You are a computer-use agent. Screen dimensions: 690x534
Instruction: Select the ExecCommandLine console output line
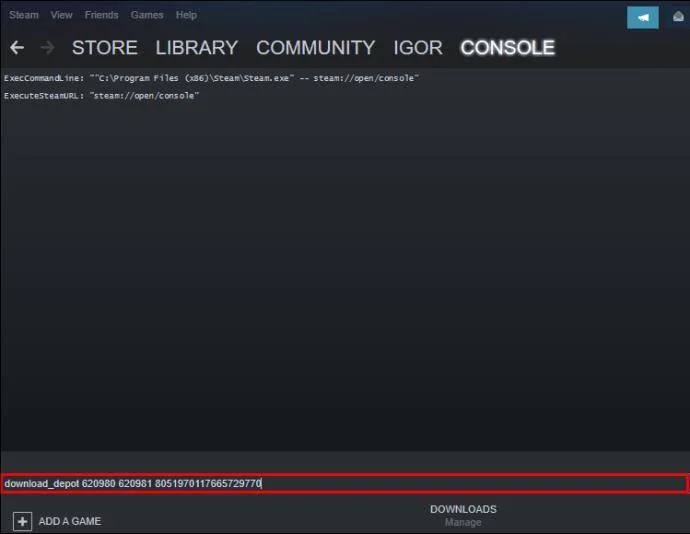[211, 78]
